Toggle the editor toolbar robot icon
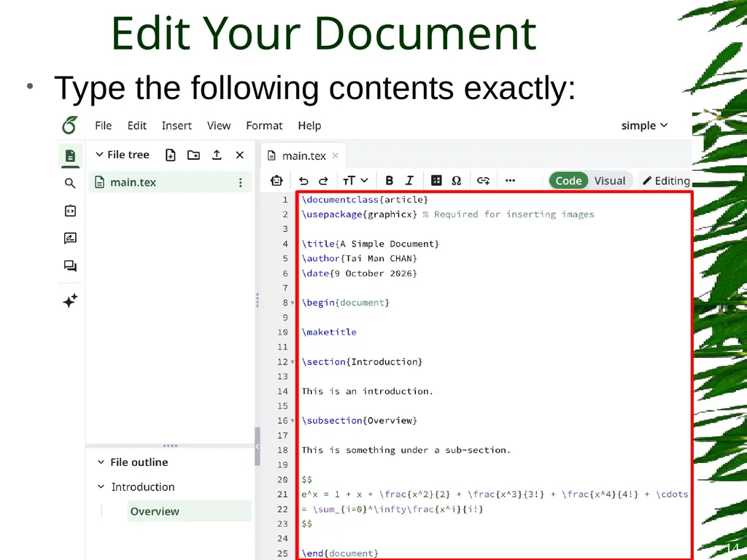The height and width of the screenshot is (560, 747). (x=276, y=181)
